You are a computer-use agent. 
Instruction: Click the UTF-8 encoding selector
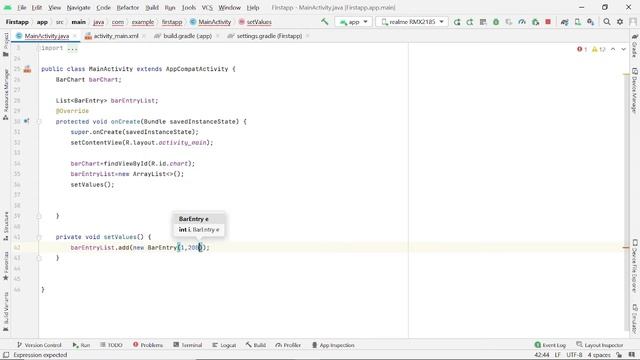pyautogui.click(x=574, y=355)
